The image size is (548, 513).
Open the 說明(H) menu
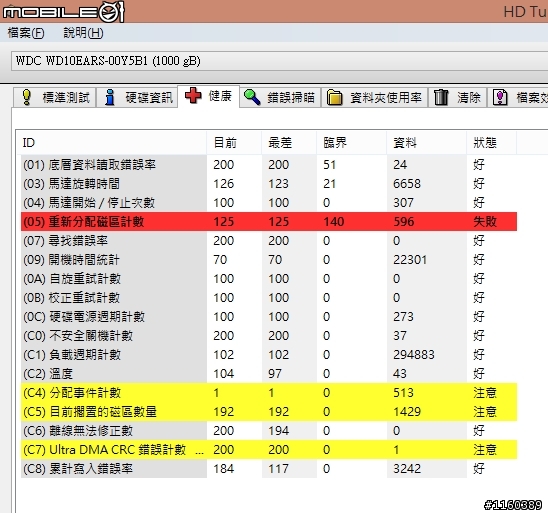pos(83,33)
